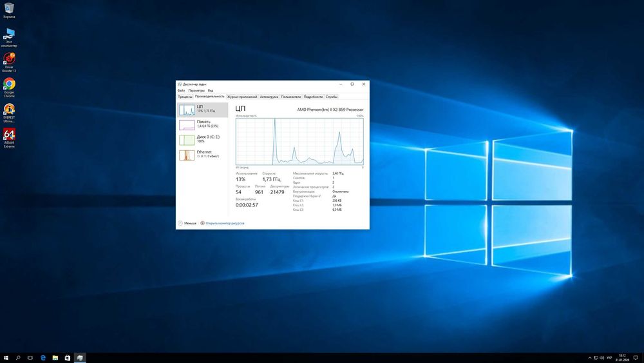Open the This PC (Этот компьютер) desktop icon
This screenshot has height=363, width=644.
click(9, 37)
